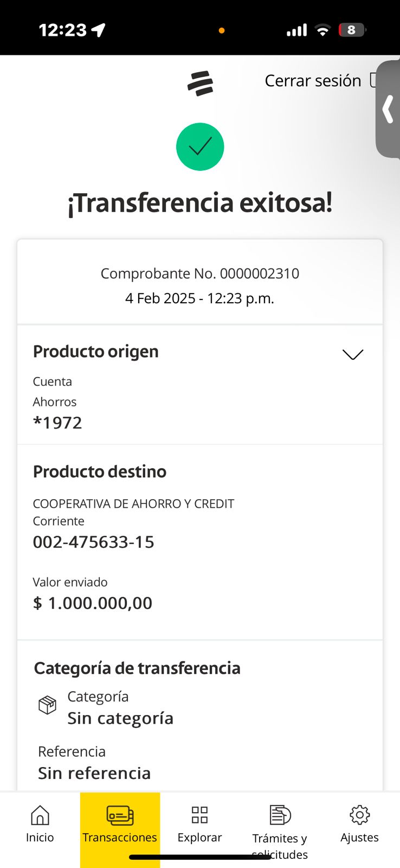Image resolution: width=400 pixels, height=868 pixels.
Task: Tap the Comprobante No. 0000002310 text
Action: [x=199, y=273]
